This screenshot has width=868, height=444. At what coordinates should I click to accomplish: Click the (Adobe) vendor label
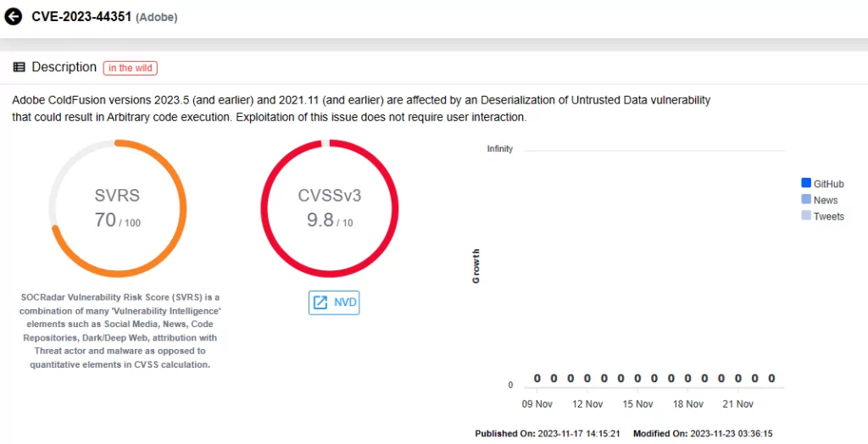tap(157, 17)
